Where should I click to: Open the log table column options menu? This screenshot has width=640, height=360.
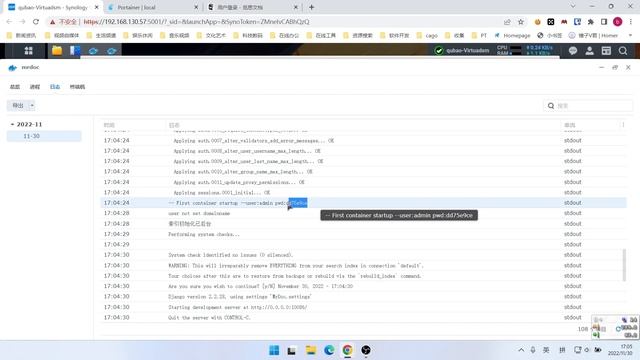pos(623,125)
